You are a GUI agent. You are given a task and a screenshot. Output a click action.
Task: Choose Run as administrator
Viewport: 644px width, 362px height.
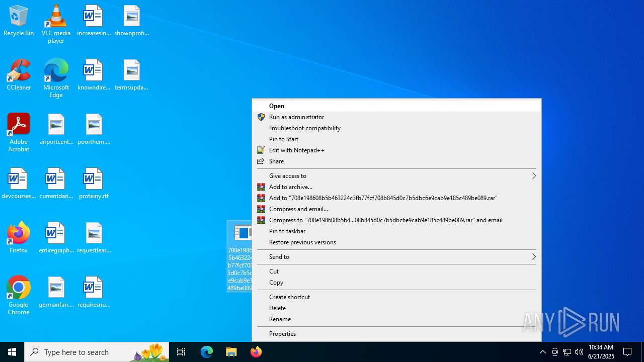point(396,117)
